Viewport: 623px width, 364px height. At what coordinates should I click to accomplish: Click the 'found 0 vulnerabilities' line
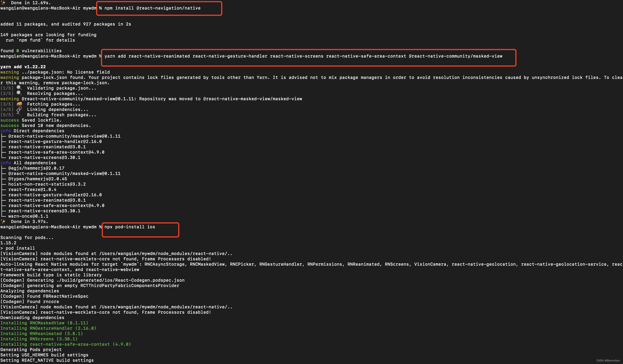pos(31,51)
